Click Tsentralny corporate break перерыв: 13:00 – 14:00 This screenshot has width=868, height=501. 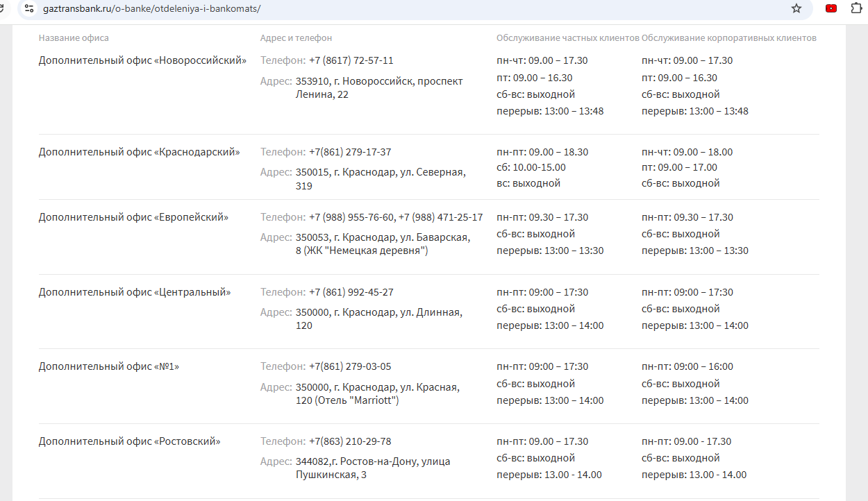(x=695, y=325)
